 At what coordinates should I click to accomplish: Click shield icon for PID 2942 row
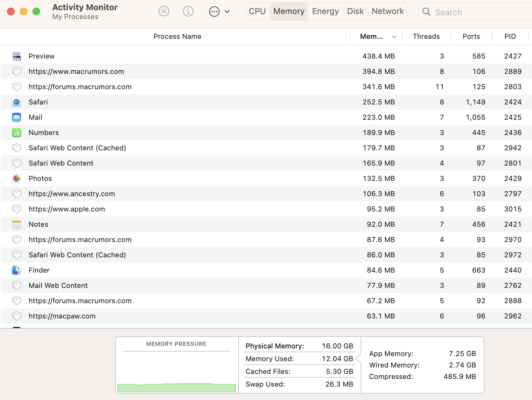point(17,148)
